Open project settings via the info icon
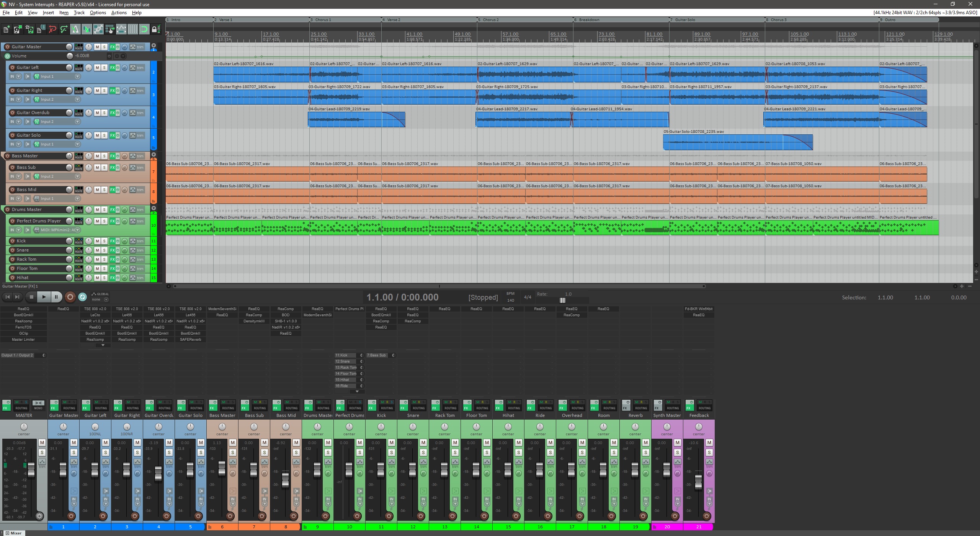Image resolution: width=980 pixels, height=536 pixels. tap(41, 29)
